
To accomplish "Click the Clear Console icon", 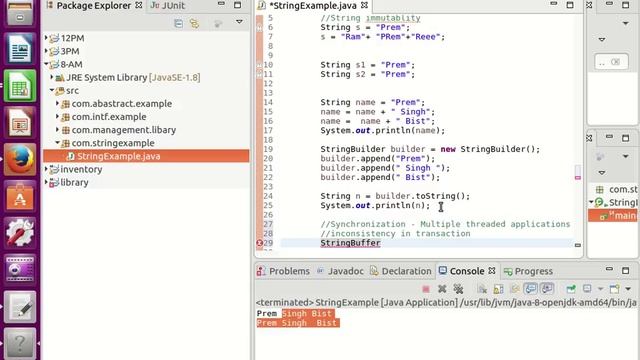I will [482, 289].
